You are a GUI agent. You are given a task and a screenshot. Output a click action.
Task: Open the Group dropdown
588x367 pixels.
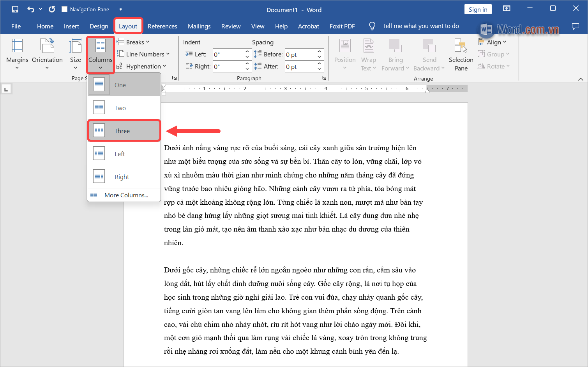(x=494, y=54)
